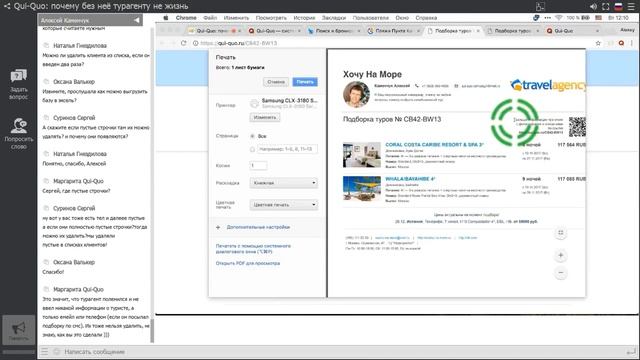Open the Chrome 'Файл' menu
This screenshot has width=640, height=360.
(x=210, y=18)
